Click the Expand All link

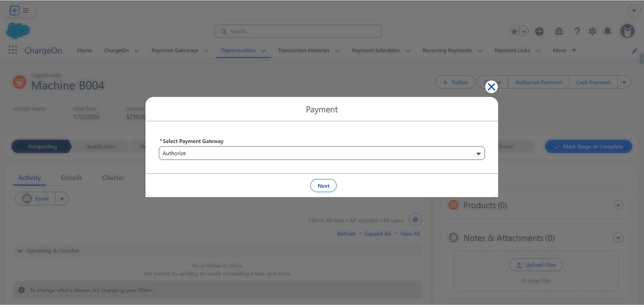pos(378,234)
